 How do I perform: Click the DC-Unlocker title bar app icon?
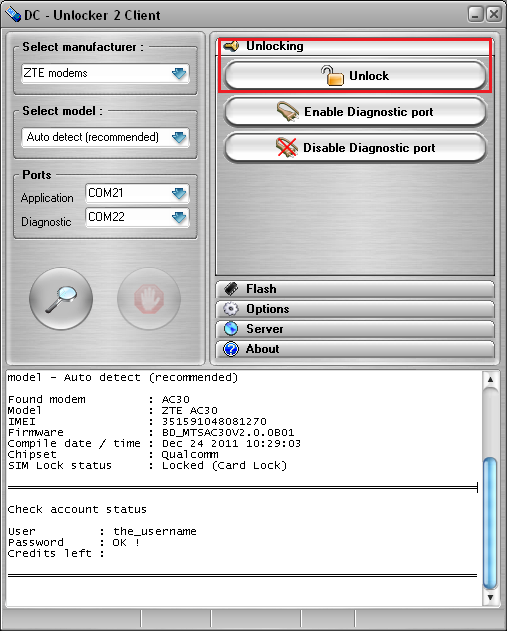pyautogui.click(x=13, y=15)
